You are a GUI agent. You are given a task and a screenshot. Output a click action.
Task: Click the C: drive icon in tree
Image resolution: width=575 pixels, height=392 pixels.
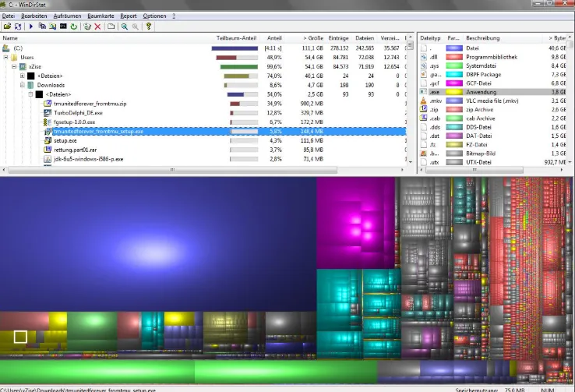tap(6, 48)
